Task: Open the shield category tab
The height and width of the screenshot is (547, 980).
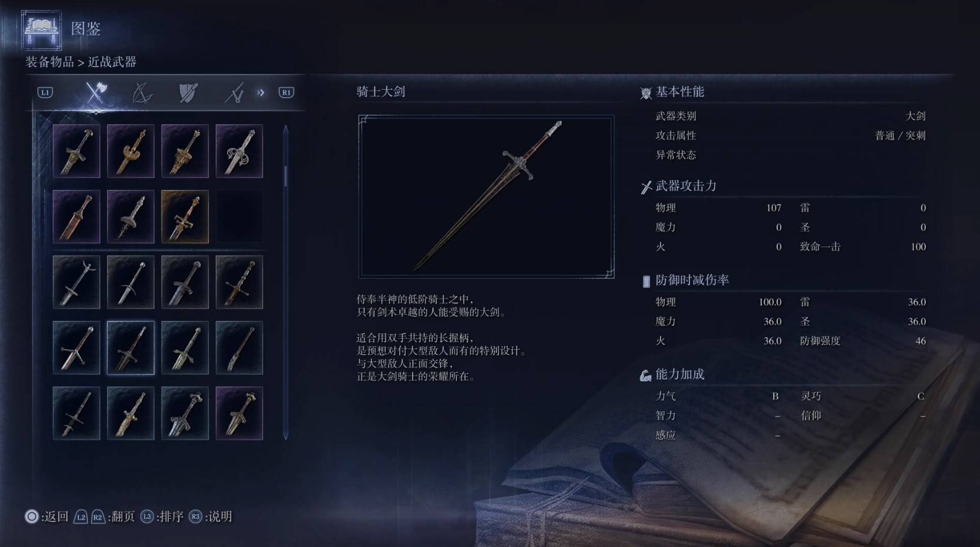Action: [188, 93]
